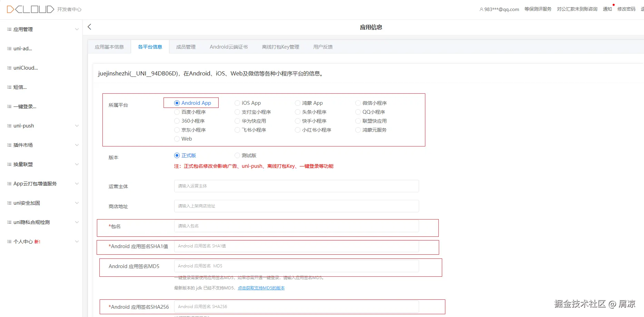Select the 京东小程序 radio option
This screenshot has width=644, height=317.
click(x=177, y=130)
